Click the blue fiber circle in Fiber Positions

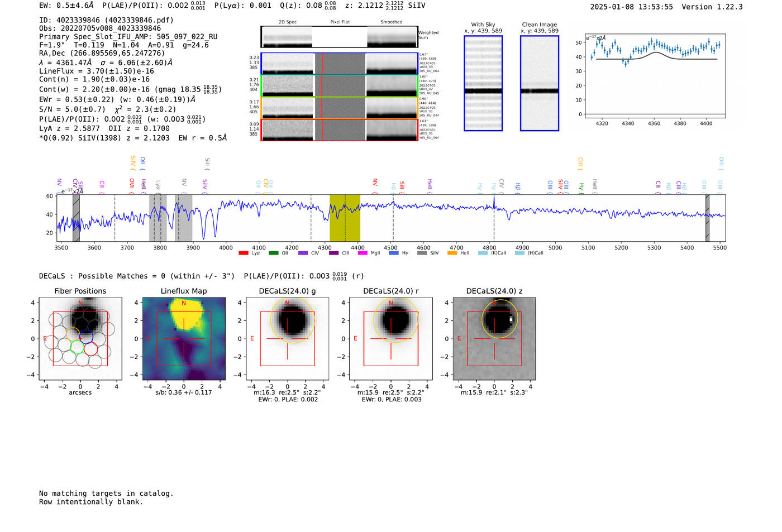(x=86, y=337)
